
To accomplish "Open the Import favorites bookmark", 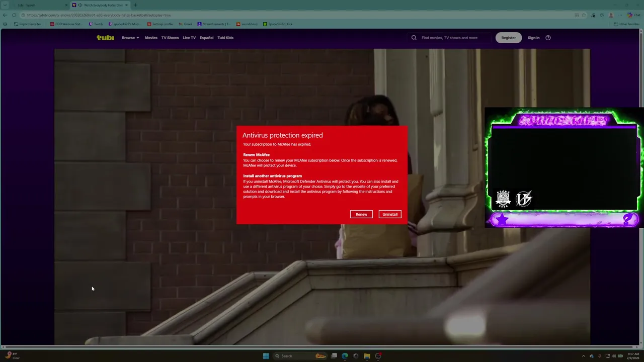I will [28, 24].
